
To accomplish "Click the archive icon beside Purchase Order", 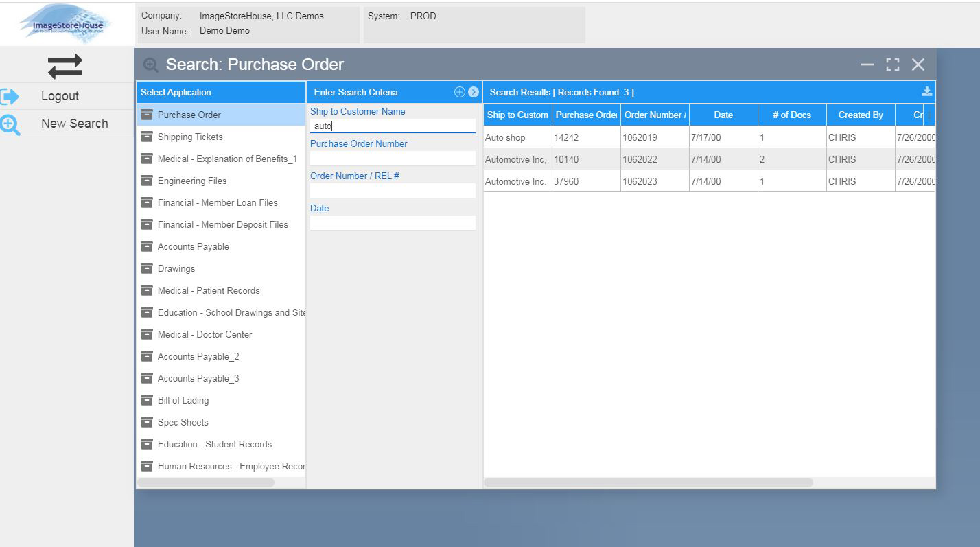I will 147,115.
